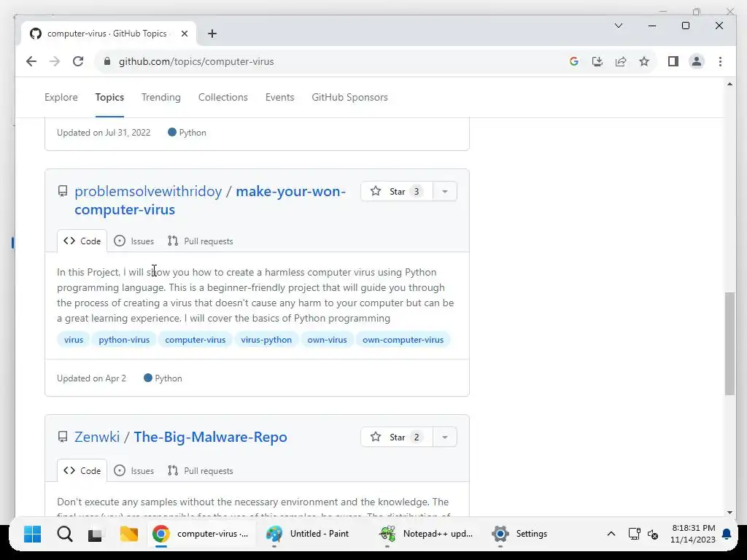This screenshot has height=560, width=747.
Task: Open notifications bell icon
Action: 727,534
